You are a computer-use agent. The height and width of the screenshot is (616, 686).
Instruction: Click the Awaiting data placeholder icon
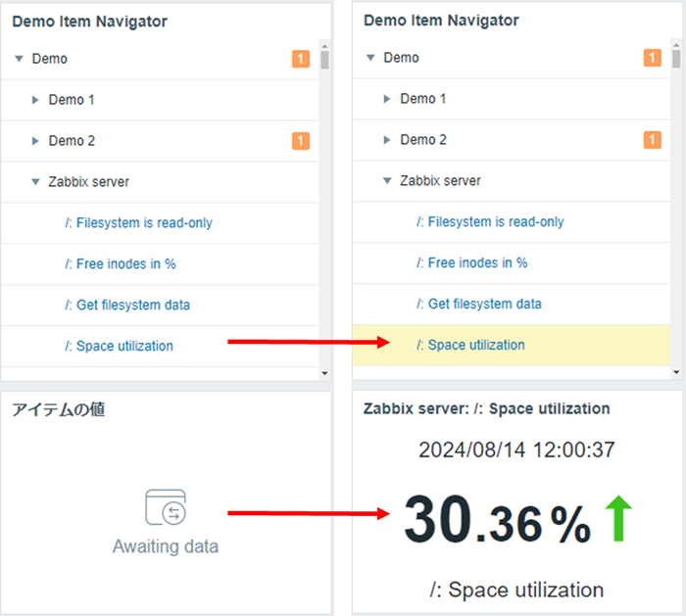[x=165, y=509]
